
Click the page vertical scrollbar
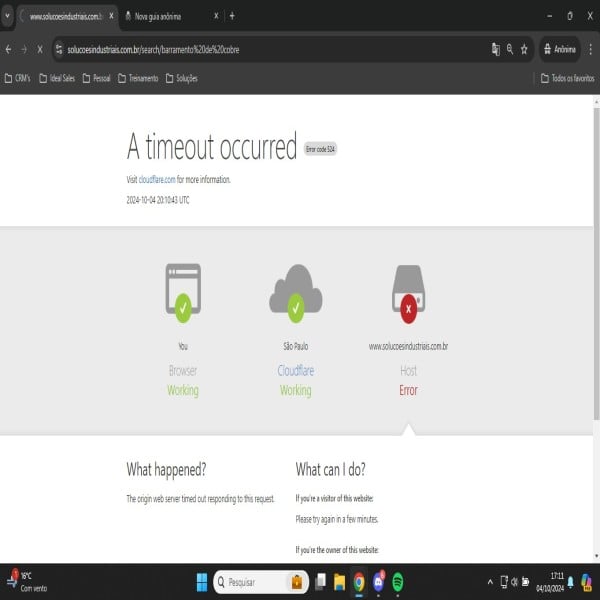pyautogui.click(x=596, y=263)
